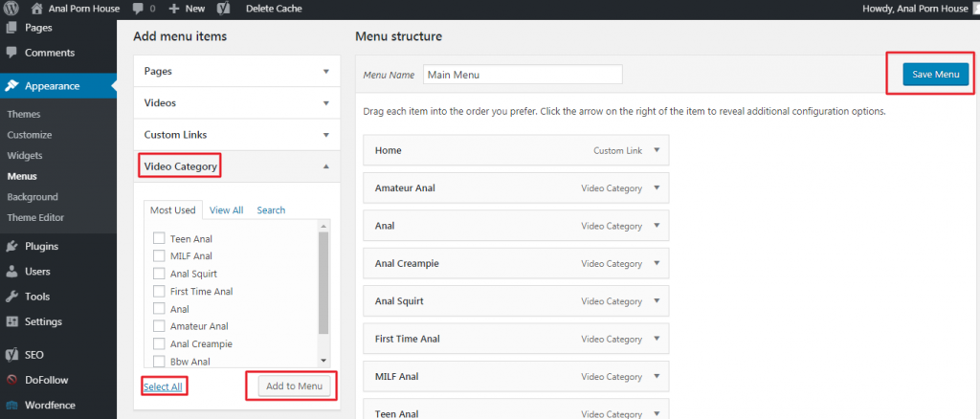
Task: Open the Settings sidebar item
Action: click(43, 321)
